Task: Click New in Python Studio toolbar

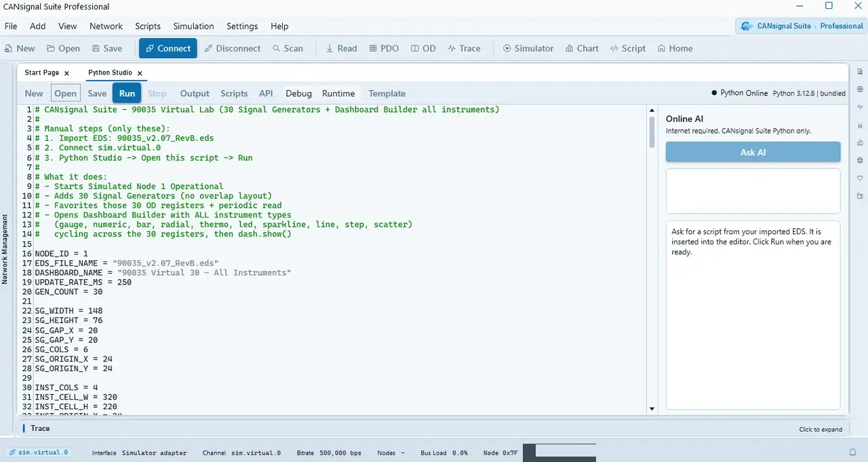Action: 34,93
